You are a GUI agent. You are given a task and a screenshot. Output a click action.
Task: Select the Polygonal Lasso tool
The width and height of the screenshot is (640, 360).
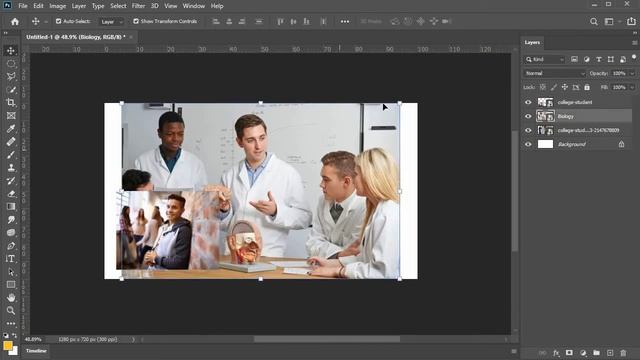click(x=11, y=77)
